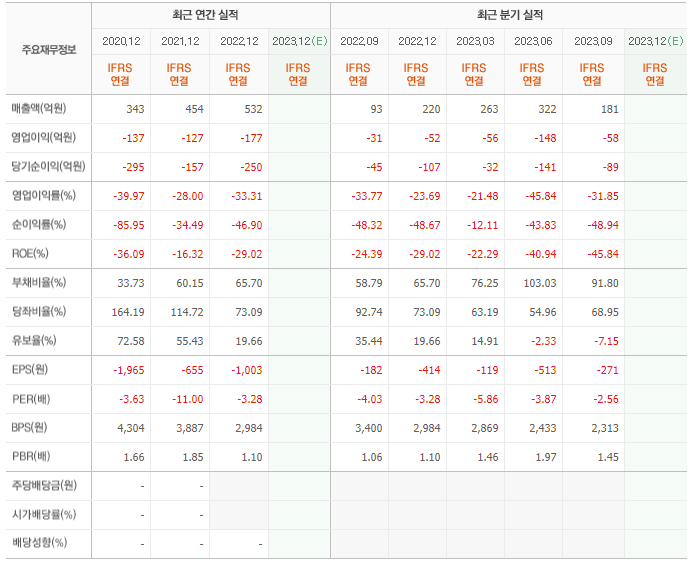The image size is (693, 562).
Task: Click the 2023.06 quarterly column header
Action: [x=533, y=41]
